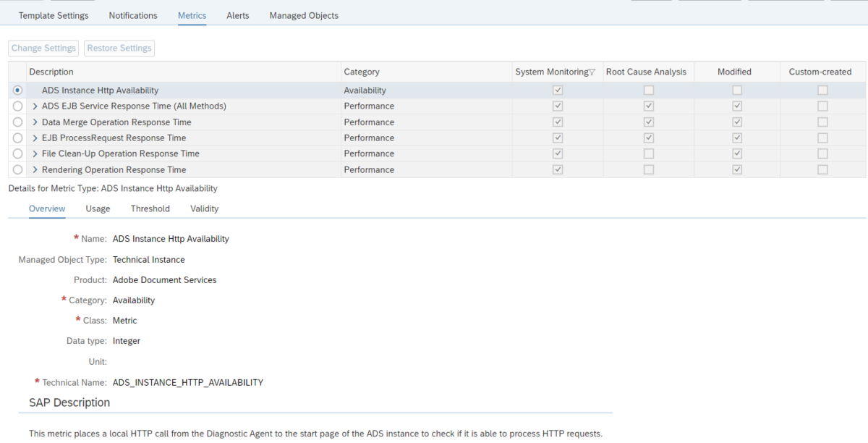Image resolution: width=868 pixels, height=443 pixels.
Task: Click the Restore Settings button
Action: pos(119,48)
